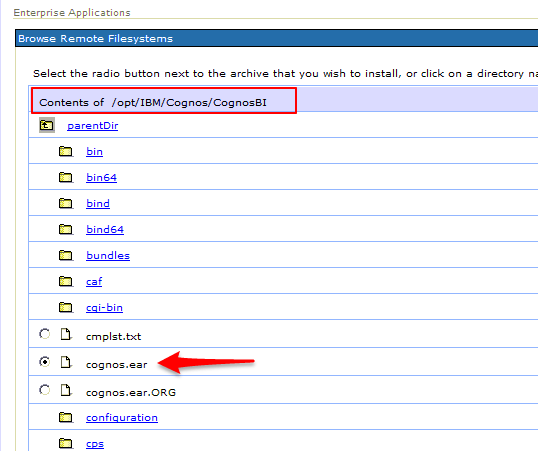This screenshot has width=538, height=451.
Task: Open the caf directory link
Action: (x=94, y=281)
